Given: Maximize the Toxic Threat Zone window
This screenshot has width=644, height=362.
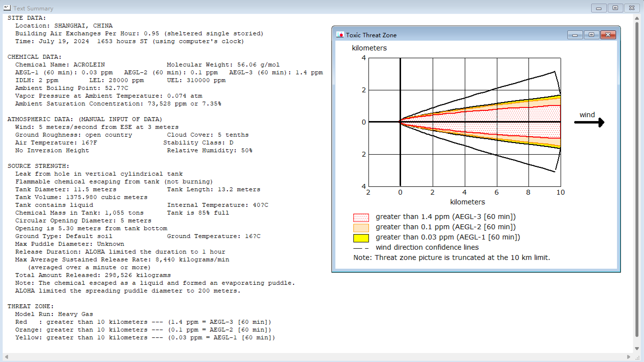Looking at the screenshot, I should (x=591, y=35).
